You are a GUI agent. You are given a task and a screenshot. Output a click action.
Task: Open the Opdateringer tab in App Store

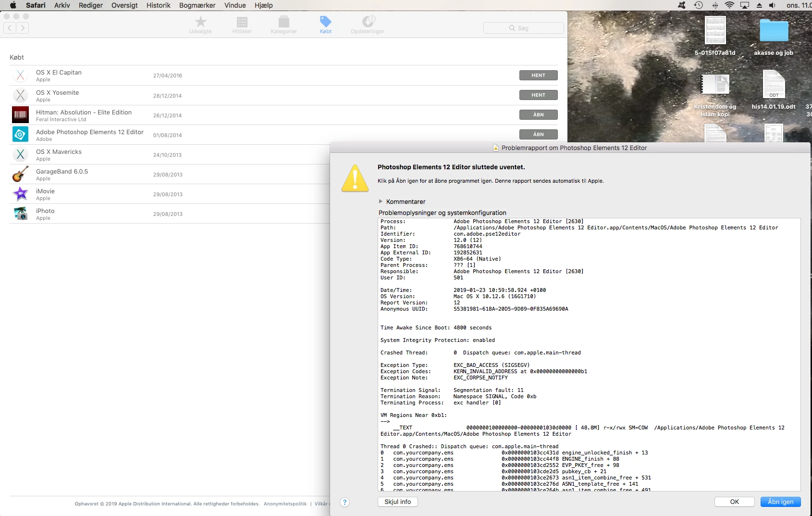coord(368,25)
